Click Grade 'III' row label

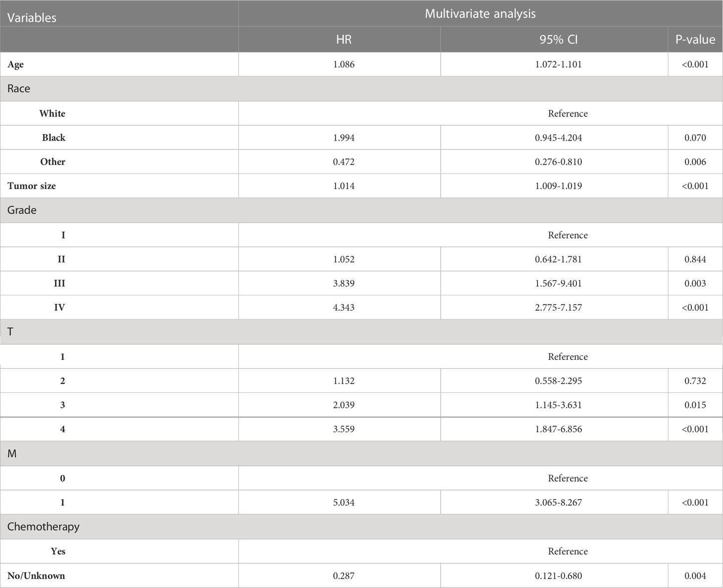pyautogui.click(x=59, y=284)
